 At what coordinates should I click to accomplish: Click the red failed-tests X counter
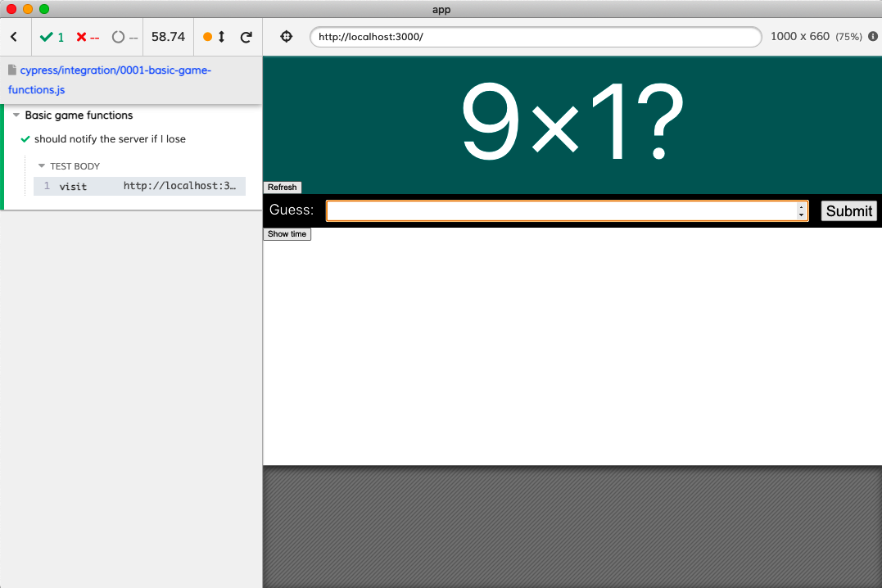87,37
